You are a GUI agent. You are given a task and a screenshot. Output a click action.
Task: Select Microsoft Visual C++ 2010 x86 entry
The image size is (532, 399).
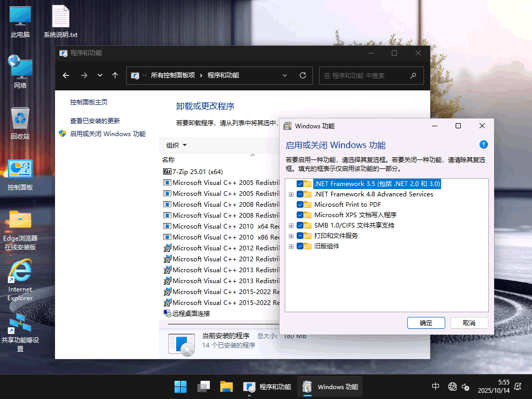(x=221, y=237)
